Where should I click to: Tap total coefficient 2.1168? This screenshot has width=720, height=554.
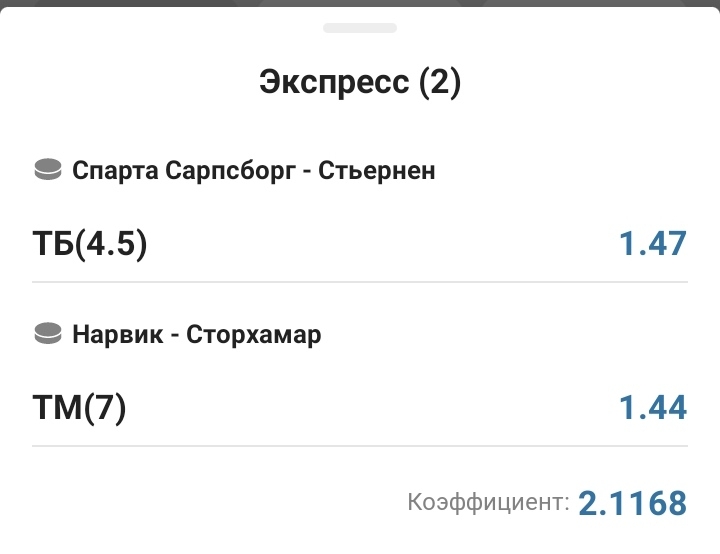(633, 502)
